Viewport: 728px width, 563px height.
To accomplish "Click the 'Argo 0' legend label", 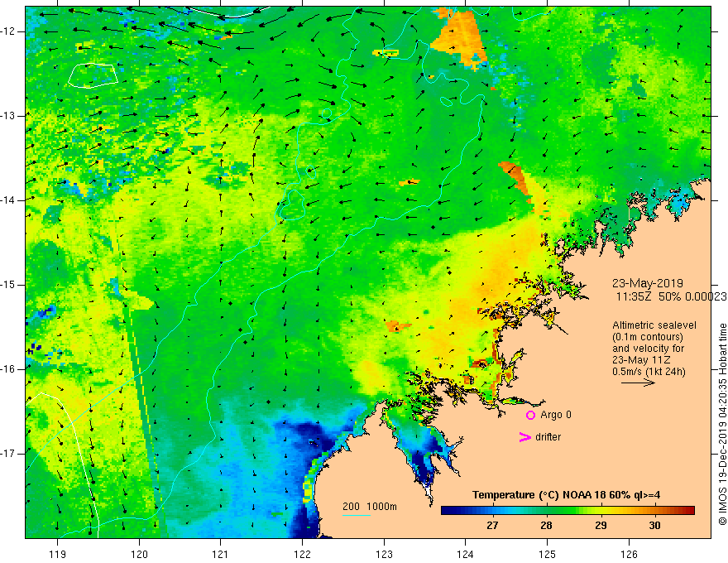I will (x=556, y=415).
